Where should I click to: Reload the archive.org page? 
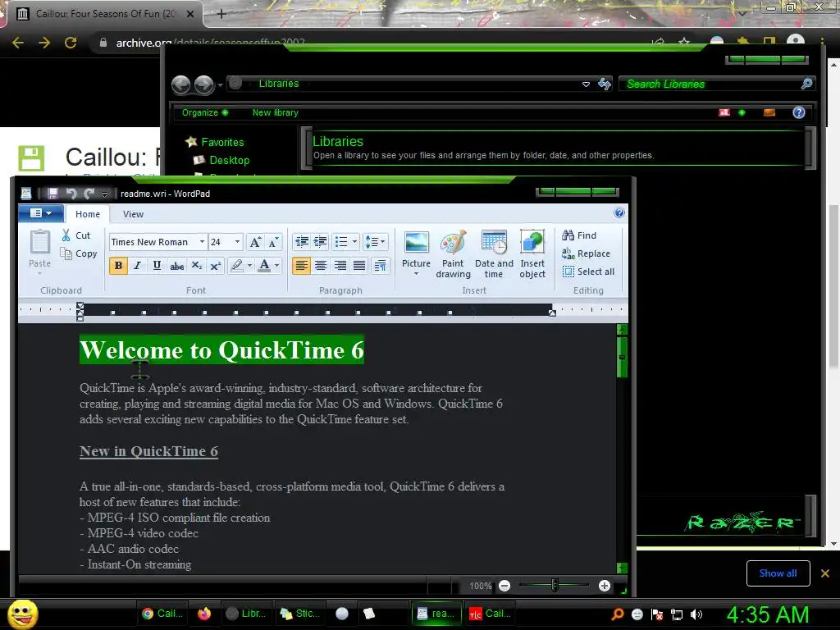(71, 43)
